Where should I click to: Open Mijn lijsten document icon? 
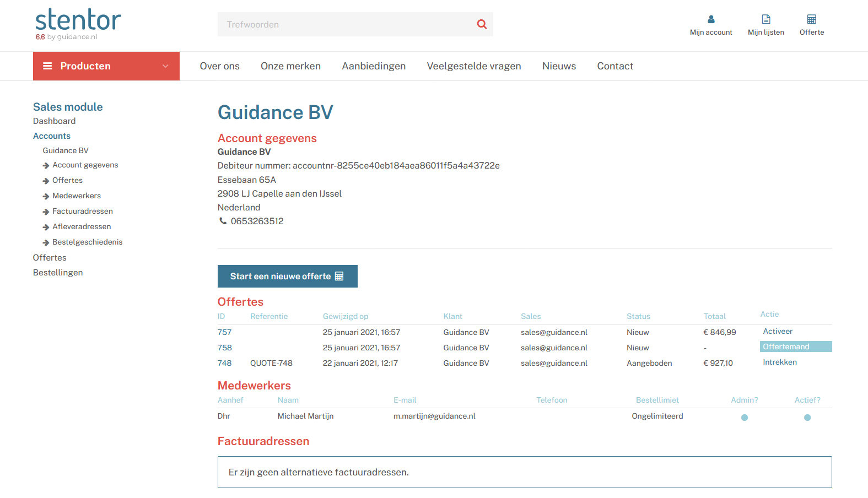(x=765, y=19)
